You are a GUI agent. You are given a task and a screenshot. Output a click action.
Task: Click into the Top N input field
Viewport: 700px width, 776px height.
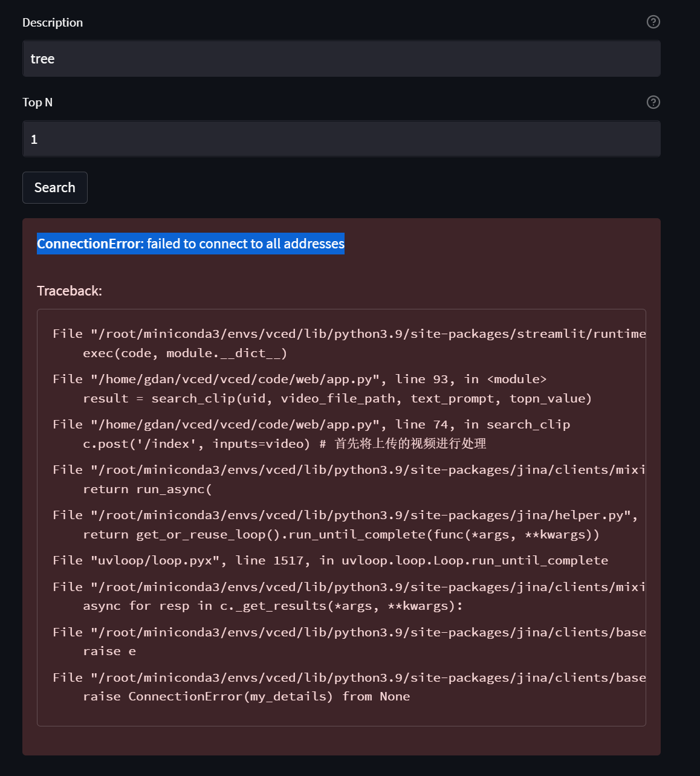(x=341, y=139)
